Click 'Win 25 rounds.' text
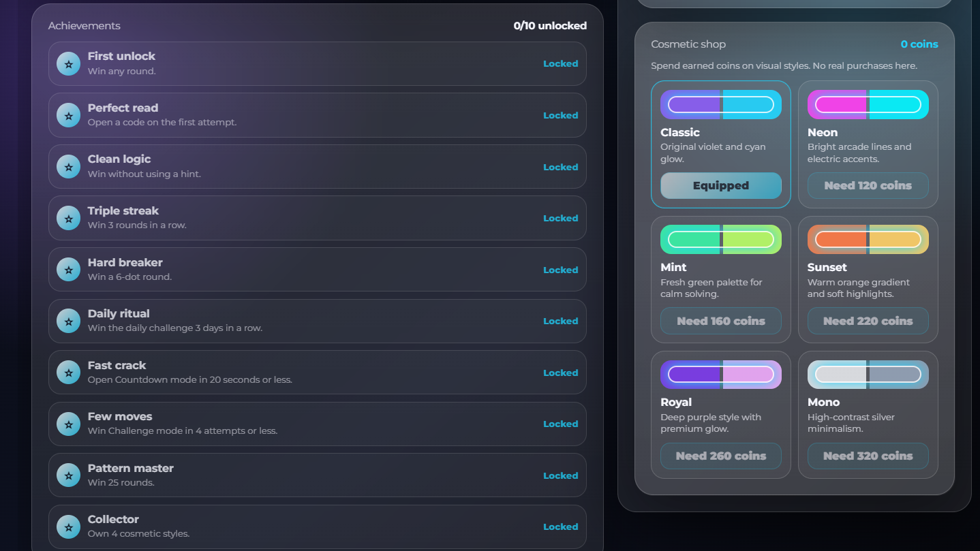Screen dimensions: 980x551 121,483
